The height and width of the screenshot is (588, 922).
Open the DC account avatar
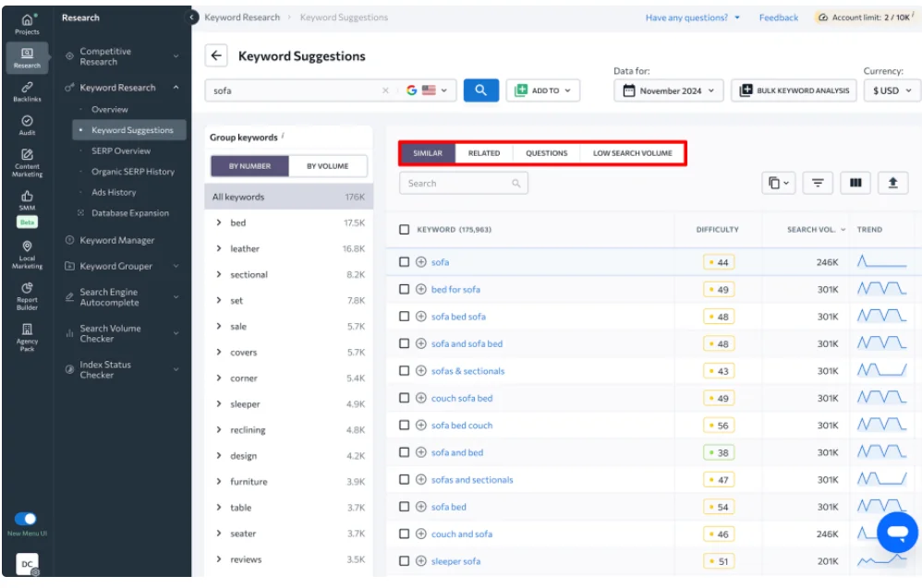pos(27,564)
